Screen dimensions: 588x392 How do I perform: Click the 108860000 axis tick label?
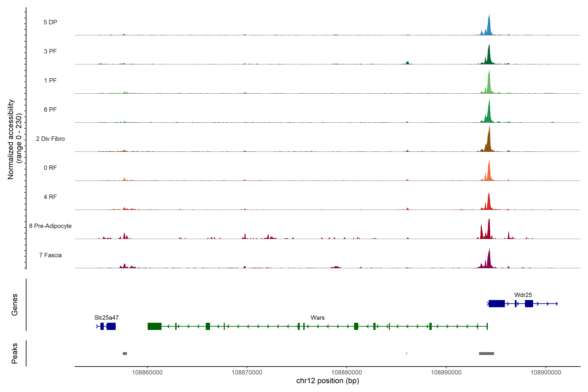147,372
